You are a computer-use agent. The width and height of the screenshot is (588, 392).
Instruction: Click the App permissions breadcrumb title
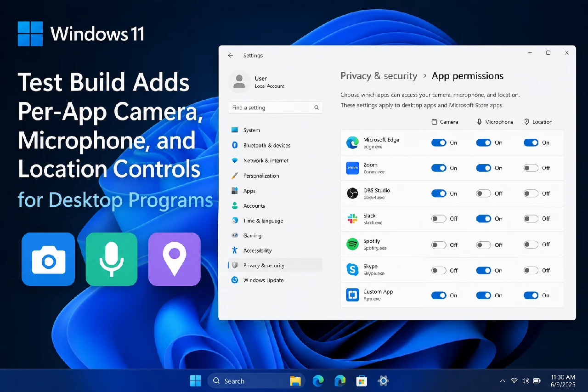468,76
